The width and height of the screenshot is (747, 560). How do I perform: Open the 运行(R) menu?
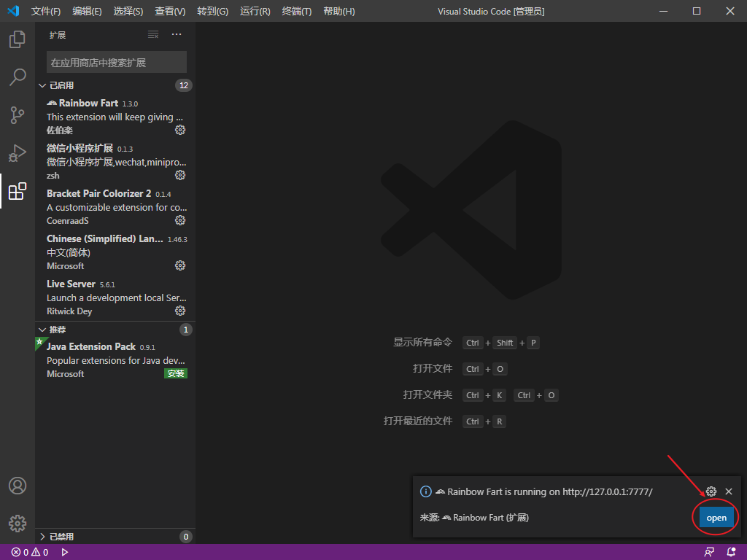point(255,11)
